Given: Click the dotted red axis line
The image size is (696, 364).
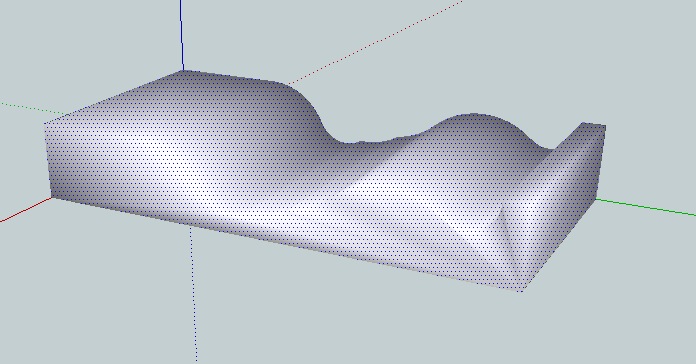Looking at the screenshot, I should (375, 42).
